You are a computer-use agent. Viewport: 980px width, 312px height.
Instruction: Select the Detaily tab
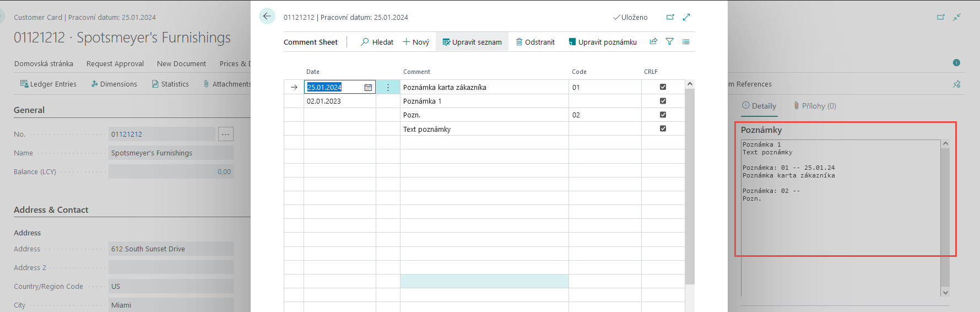point(759,106)
